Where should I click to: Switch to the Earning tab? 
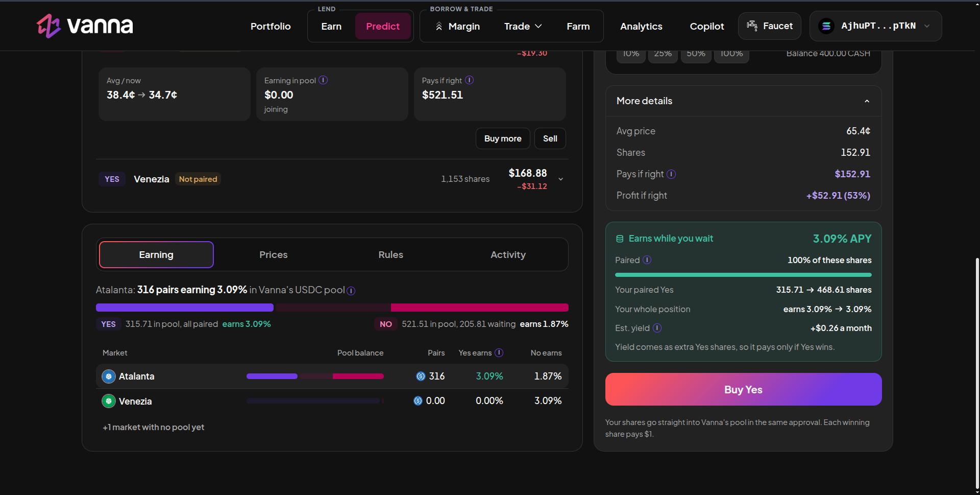[x=156, y=254]
